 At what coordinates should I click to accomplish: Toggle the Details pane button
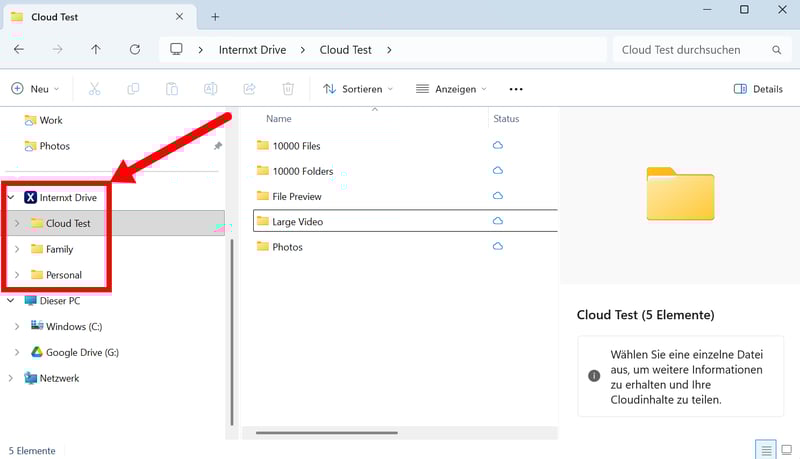758,89
